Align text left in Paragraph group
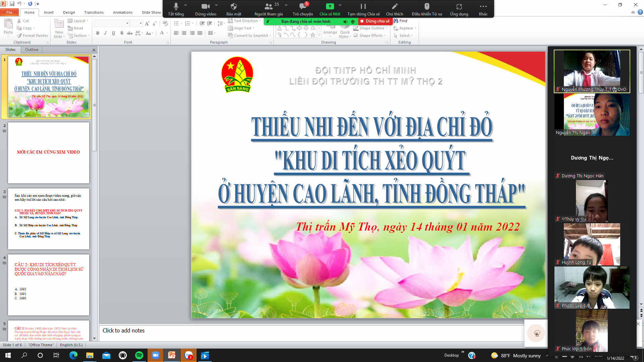The height and width of the screenshot is (362, 644). click(x=176, y=33)
